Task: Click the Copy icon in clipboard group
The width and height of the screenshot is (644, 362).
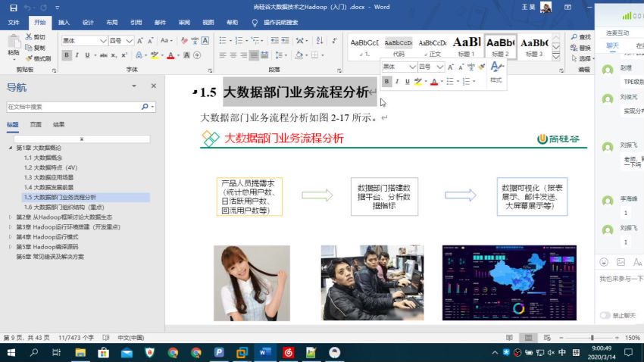Action: 29,48
